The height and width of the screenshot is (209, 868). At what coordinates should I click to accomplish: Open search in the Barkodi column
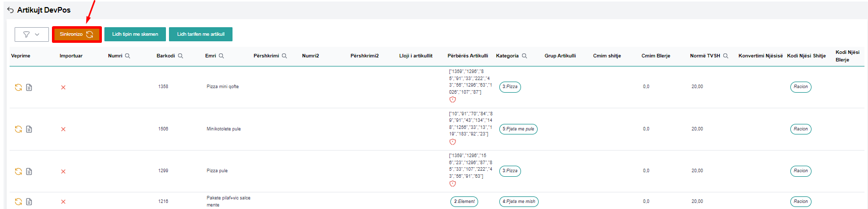coord(181,56)
